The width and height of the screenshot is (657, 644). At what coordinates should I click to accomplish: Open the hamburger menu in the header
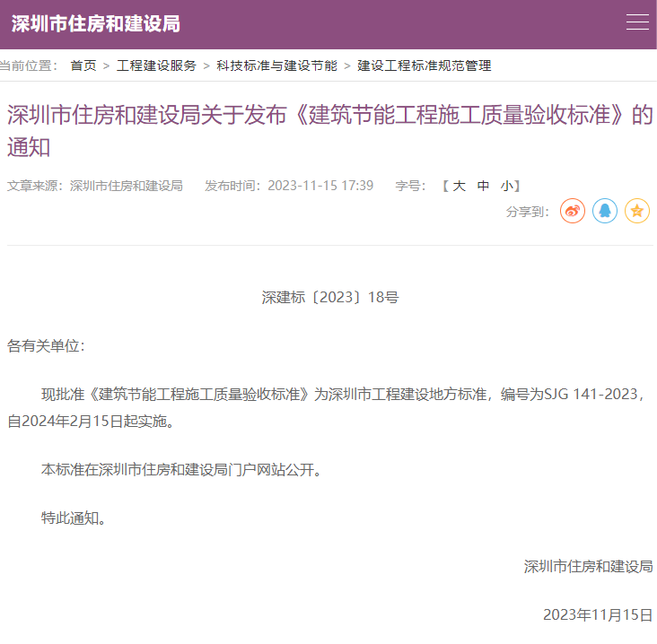[x=637, y=22]
